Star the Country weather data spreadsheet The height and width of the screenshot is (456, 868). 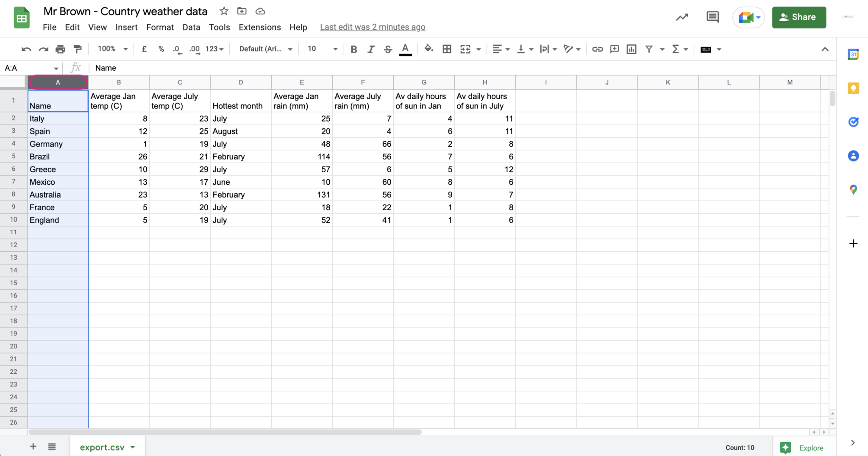[224, 11]
